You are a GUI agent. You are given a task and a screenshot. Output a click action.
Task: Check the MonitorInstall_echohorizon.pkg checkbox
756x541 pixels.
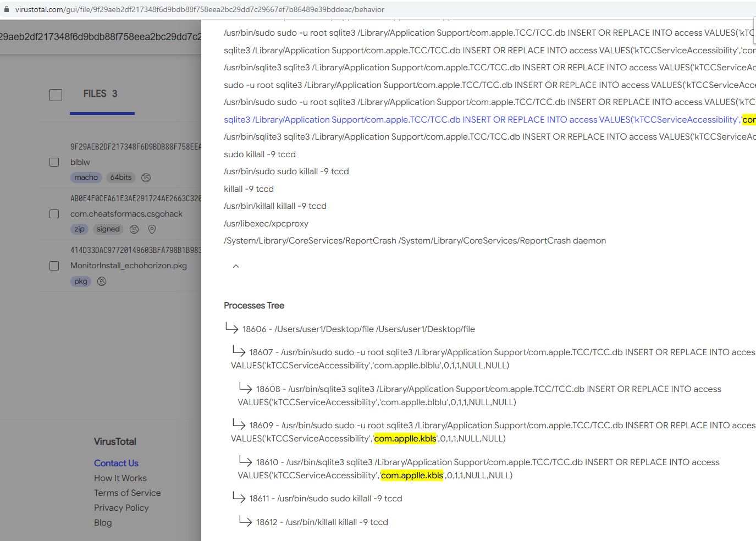click(54, 266)
